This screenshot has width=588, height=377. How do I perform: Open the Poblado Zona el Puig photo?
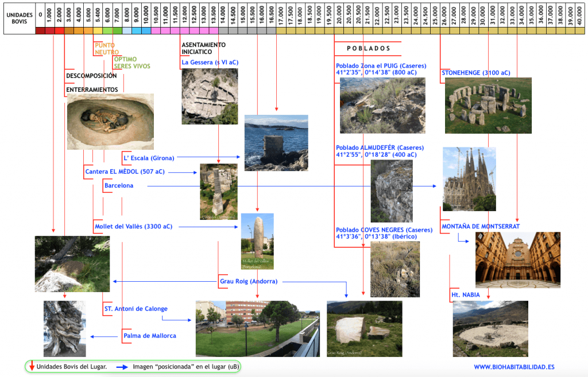point(382,106)
